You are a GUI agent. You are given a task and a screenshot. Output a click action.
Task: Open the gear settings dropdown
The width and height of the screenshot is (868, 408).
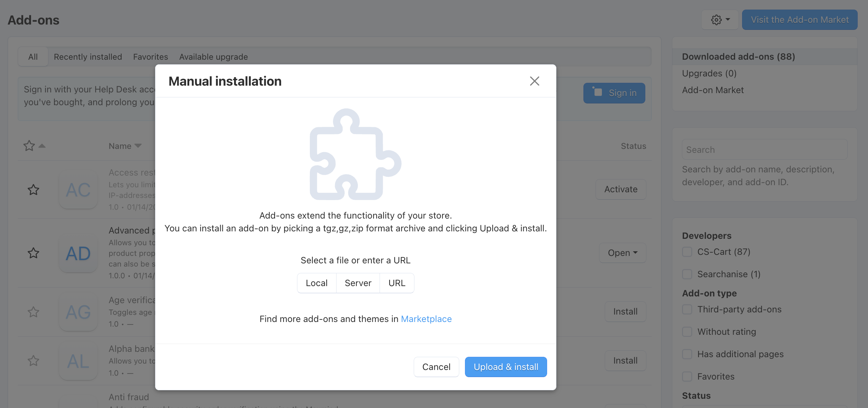point(720,20)
